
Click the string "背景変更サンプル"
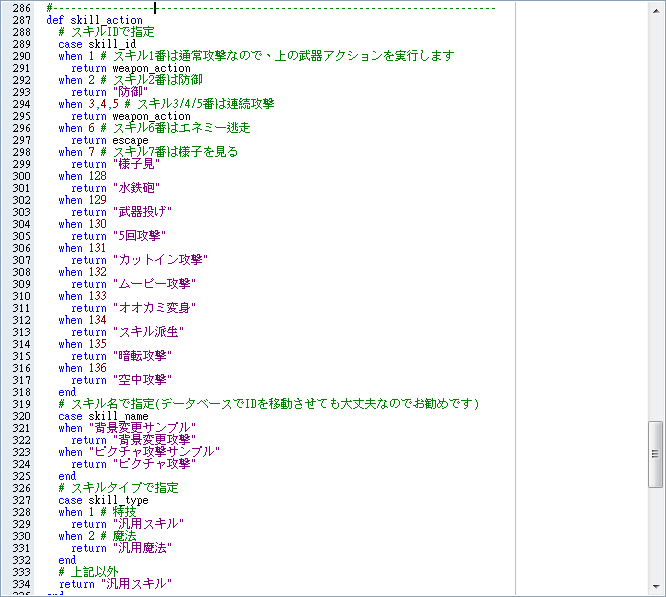[x=142, y=428]
